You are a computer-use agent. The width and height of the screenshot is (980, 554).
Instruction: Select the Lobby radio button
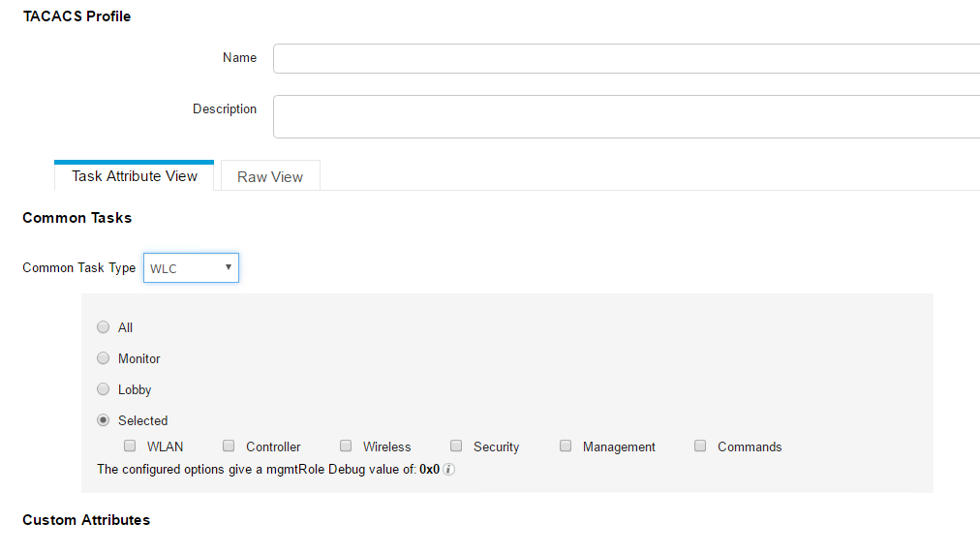103,389
